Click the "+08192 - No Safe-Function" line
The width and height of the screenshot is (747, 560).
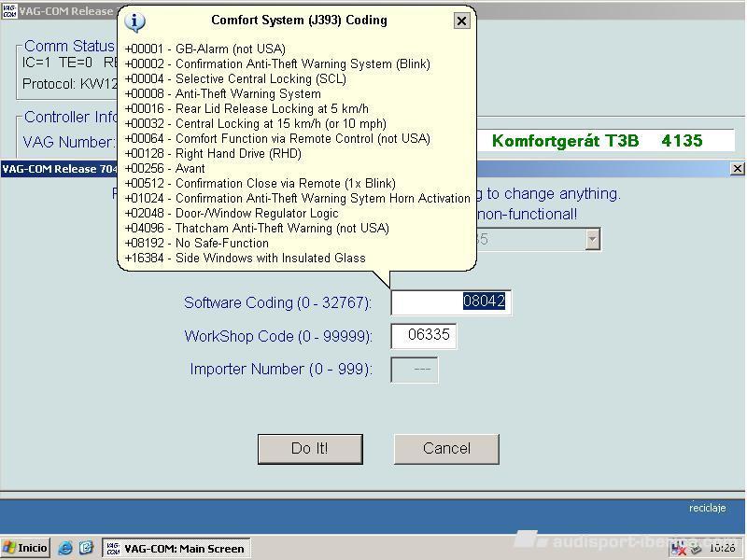tap(197, 244)
